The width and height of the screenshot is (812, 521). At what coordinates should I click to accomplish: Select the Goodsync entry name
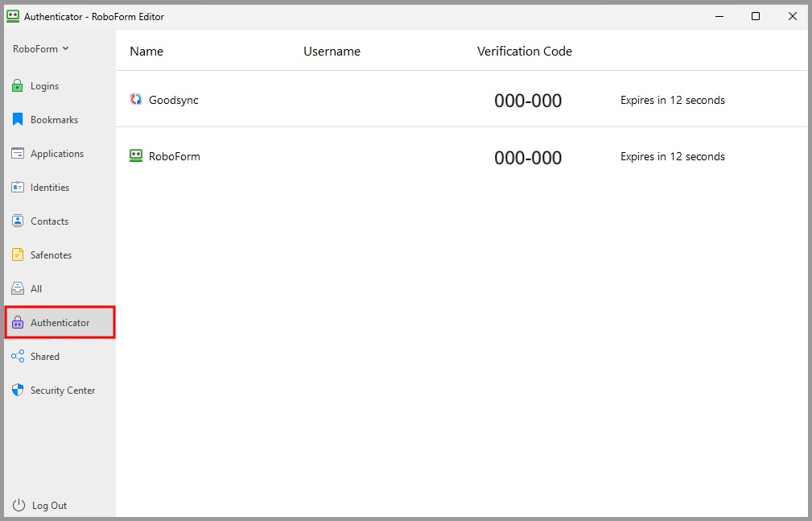coord(174,100)
